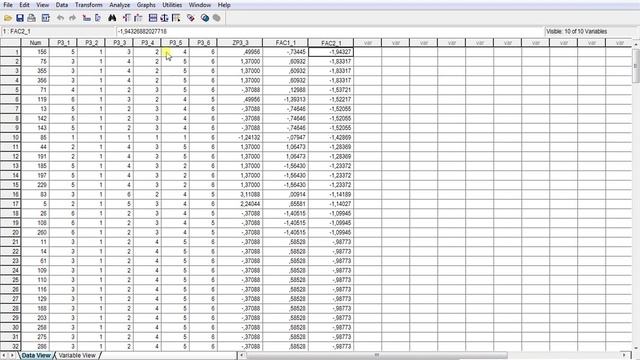Open the View menu

pyautogui.click(x=42, y=5)
